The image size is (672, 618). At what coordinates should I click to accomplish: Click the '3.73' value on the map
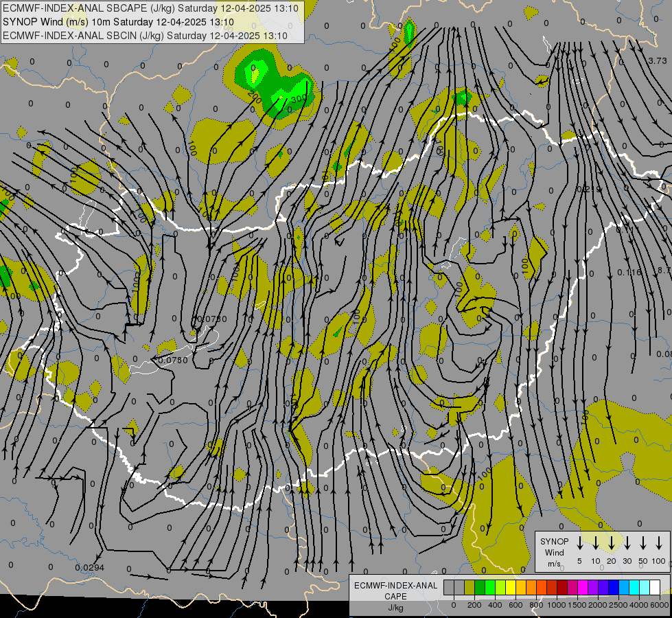pyautogui.click(x=658, y=61)
